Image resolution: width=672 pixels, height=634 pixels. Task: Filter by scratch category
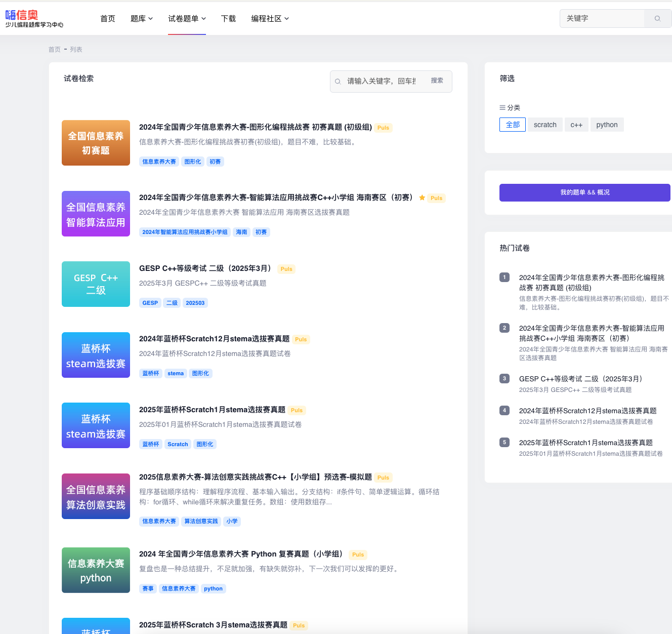545,125
